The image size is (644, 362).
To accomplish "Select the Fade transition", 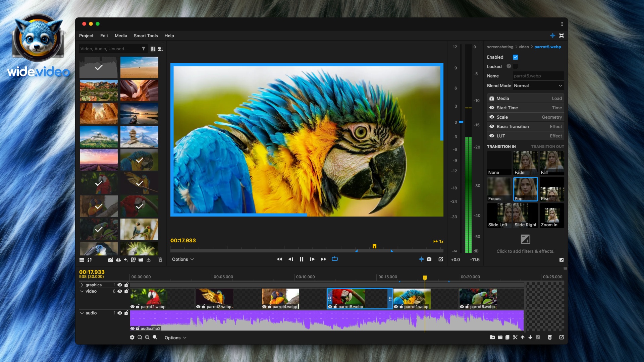I will 525,163.
